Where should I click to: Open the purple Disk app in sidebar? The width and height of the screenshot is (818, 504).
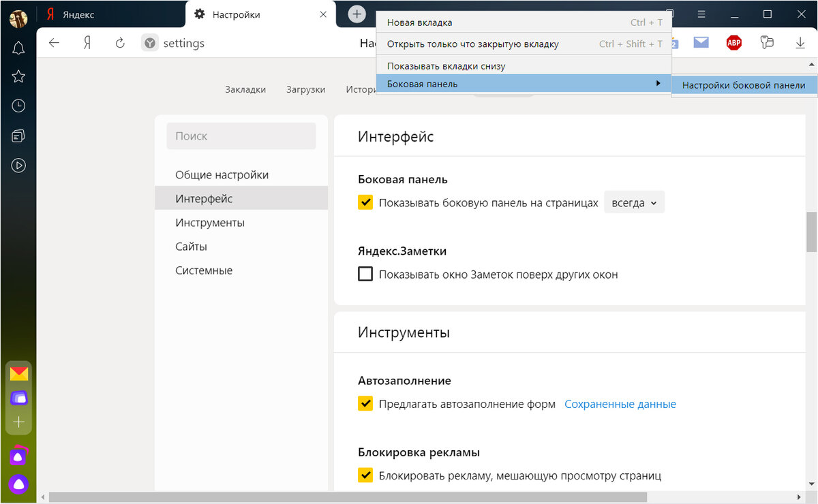coord(18,397)
